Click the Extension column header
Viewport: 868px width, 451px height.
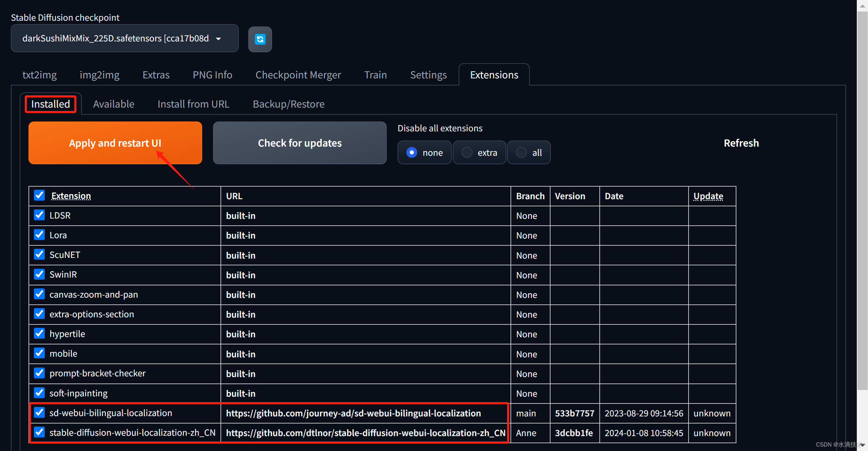click(71, 196)
